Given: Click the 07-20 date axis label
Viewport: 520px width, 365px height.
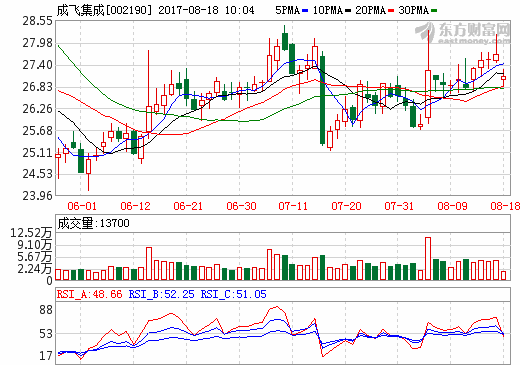Looking at the screenshot, I should tap(346, 206).
